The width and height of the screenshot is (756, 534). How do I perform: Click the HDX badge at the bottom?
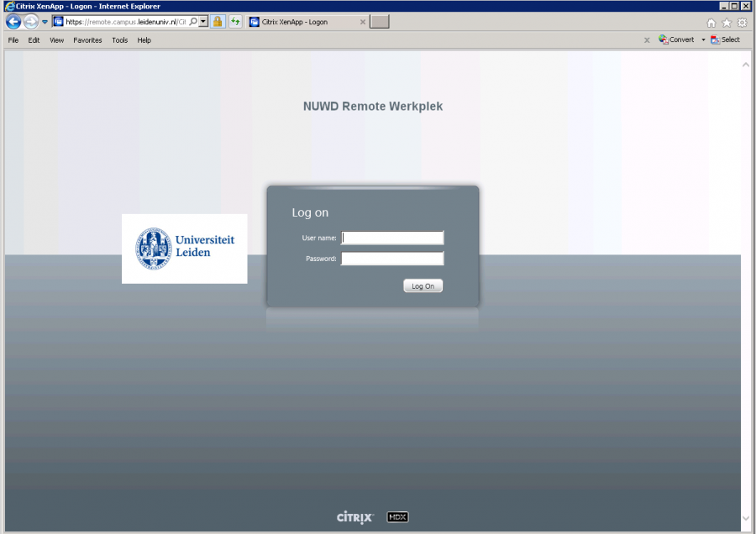(x=398, y=517)
